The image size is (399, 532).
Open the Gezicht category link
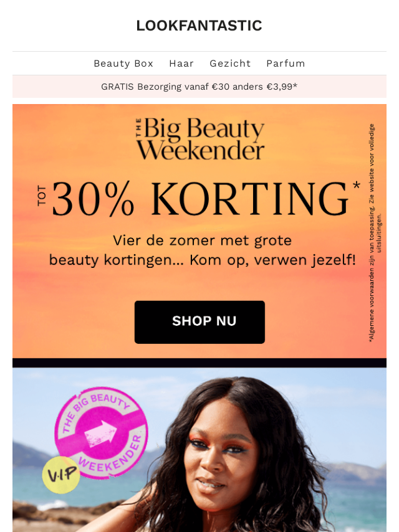tap(230, 64)
